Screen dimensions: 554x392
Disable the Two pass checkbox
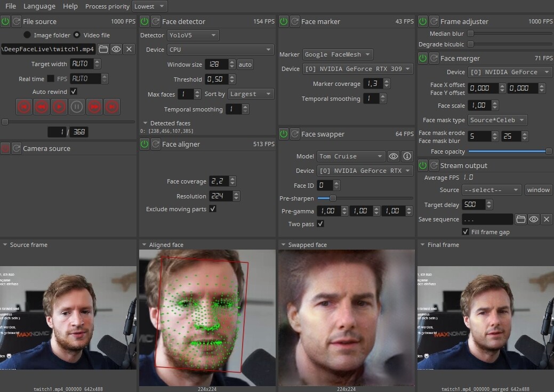pyautogui.click(x=320, y=224)
